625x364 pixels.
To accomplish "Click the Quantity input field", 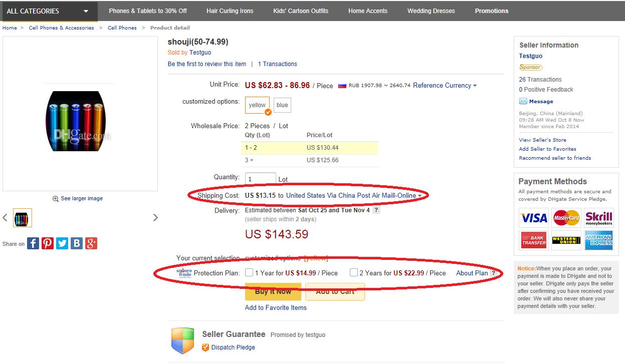I will [x=261, y=179].
